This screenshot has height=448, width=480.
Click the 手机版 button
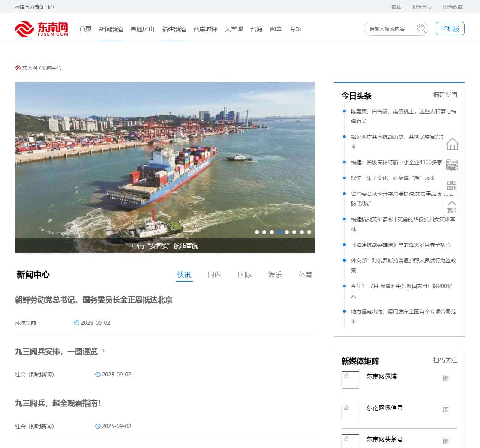[x=450, y=29]
